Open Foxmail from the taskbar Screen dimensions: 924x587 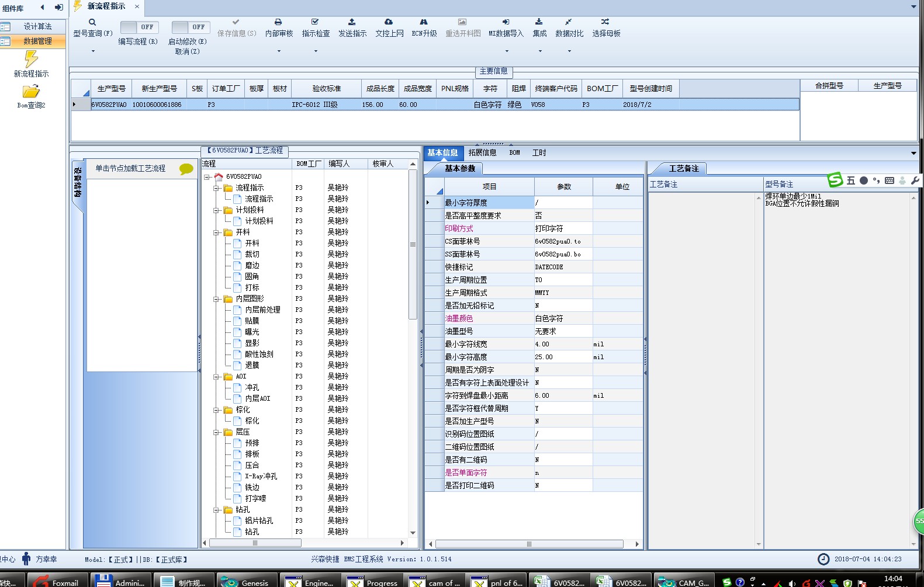pos(57,582)
